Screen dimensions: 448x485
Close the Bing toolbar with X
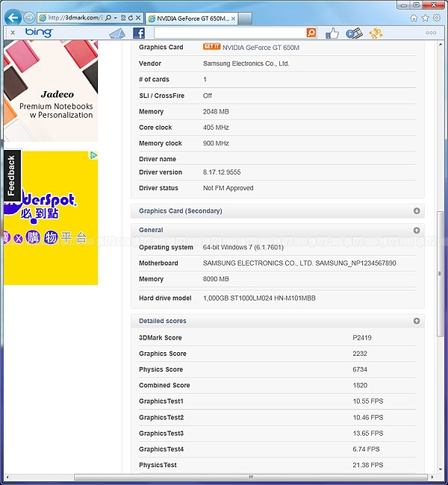(x=13, y=33)
